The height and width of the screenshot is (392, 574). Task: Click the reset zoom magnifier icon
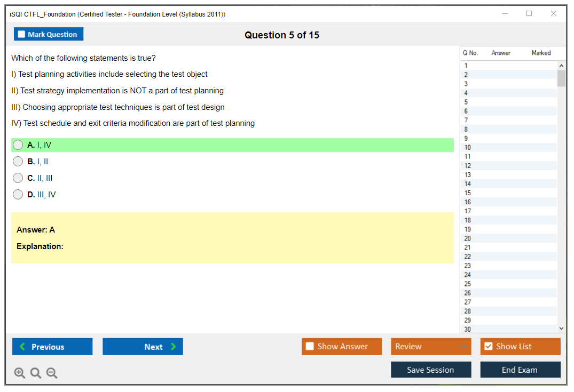(36, 373)
